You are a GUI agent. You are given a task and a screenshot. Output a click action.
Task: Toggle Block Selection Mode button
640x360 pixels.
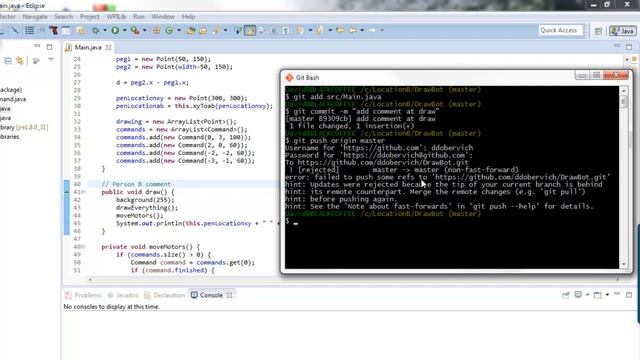(273, 30)
